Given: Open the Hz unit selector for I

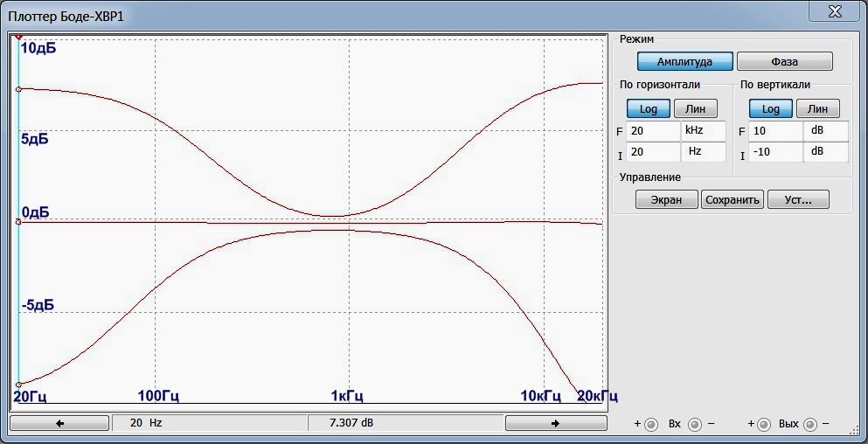Looking at the screenshot, I should (x=703, y=152).
